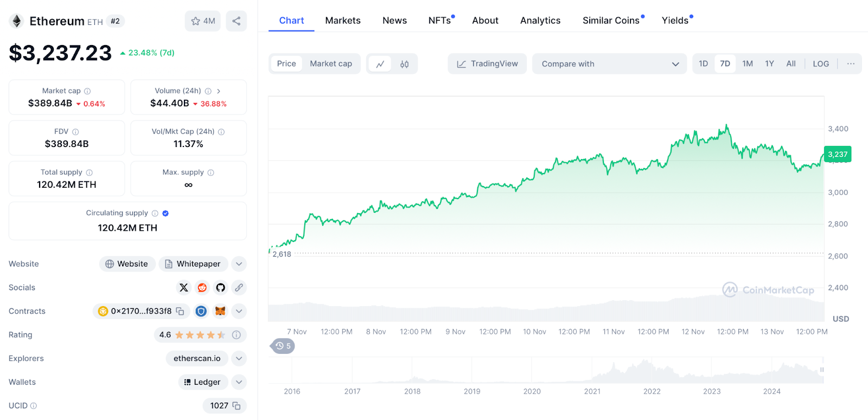Screen dimensions: 868x420
Task: Select the 7D time range
Action: 725,64
